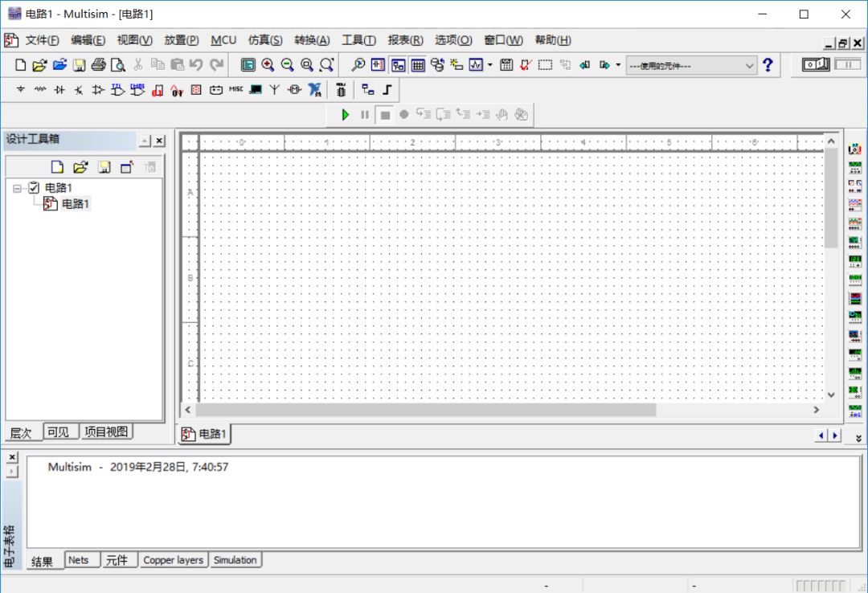The height and width of the screenshot is (593, 868).
Task: Place a source component
Action: point(20,89)
